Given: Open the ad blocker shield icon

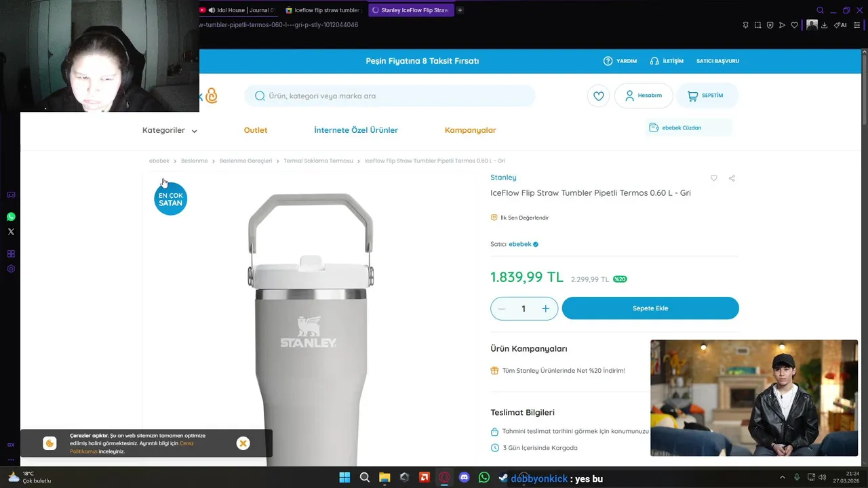Looking at the screenshot, I should (x=770, y=25).
